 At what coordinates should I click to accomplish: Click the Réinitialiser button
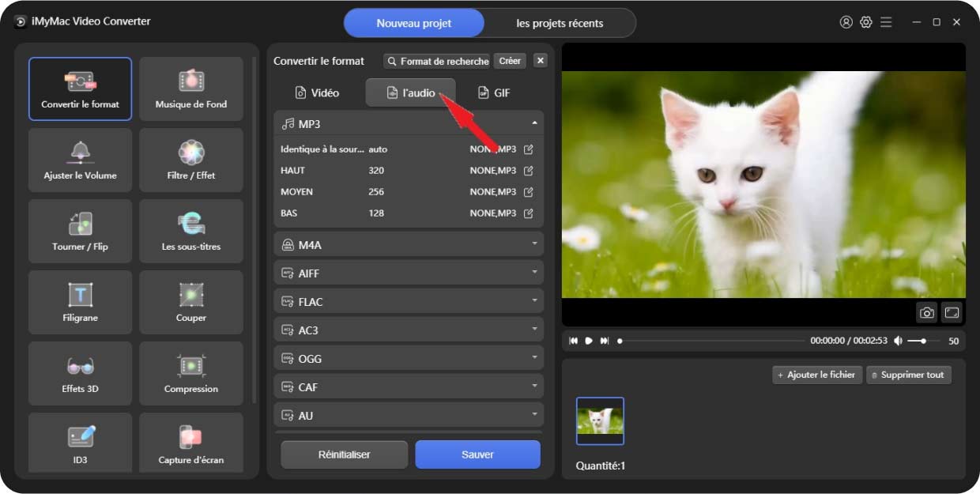coord(344,454)
